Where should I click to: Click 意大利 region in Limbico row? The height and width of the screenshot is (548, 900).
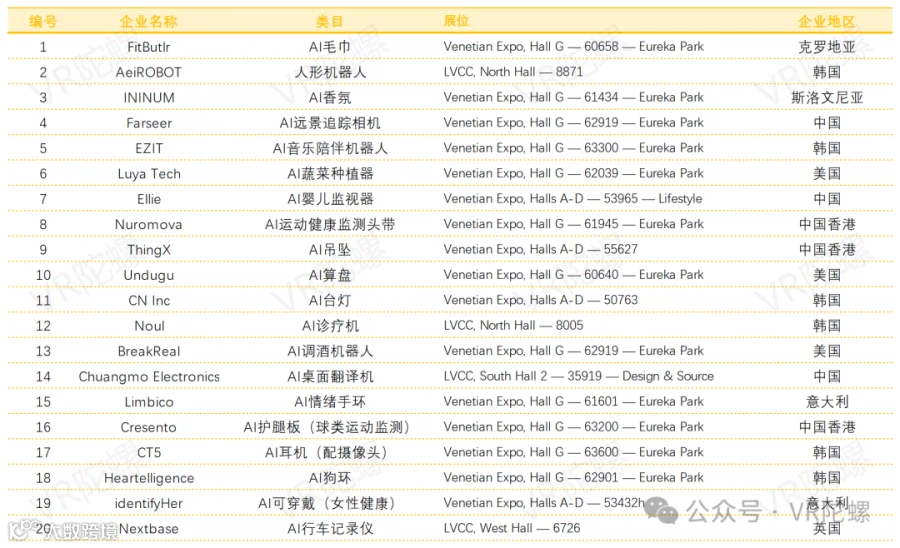click(x=827, y=402)
